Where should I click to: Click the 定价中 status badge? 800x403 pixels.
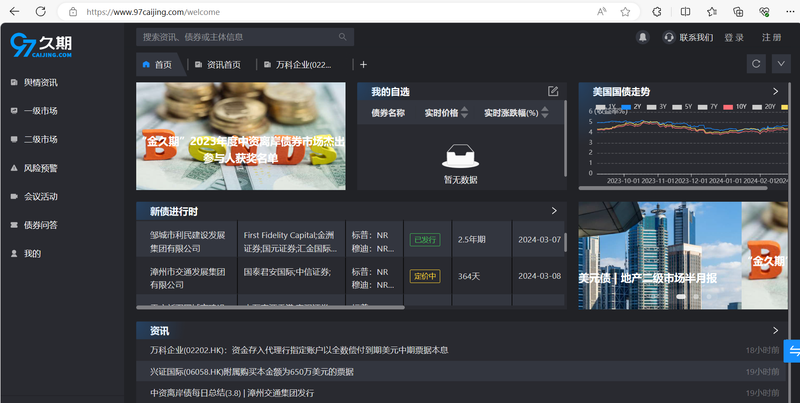[425, 276]
